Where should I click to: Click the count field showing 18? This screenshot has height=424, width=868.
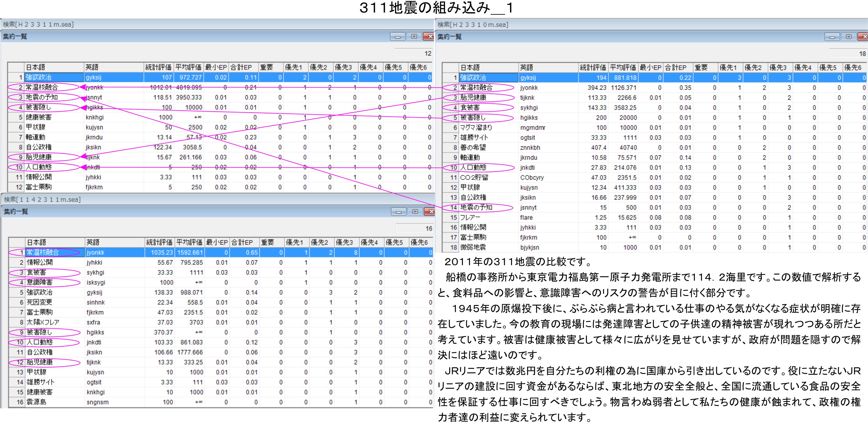click(848, 54)
